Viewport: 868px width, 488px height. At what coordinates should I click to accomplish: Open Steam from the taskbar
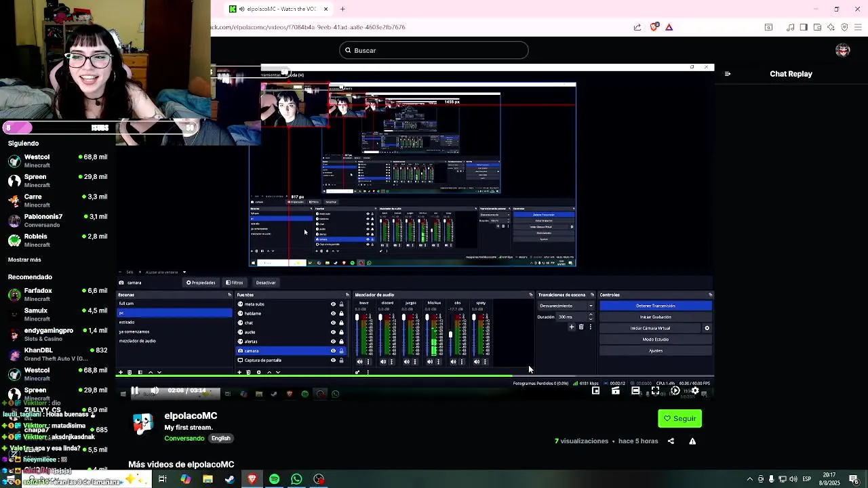pos(230,479)
